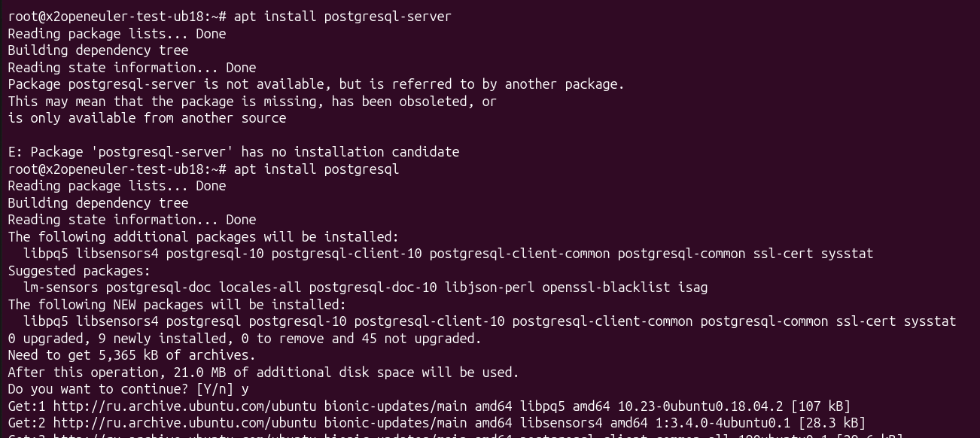Click the 'no installation candidate' error line
The image size is (980, 438).
233,152
